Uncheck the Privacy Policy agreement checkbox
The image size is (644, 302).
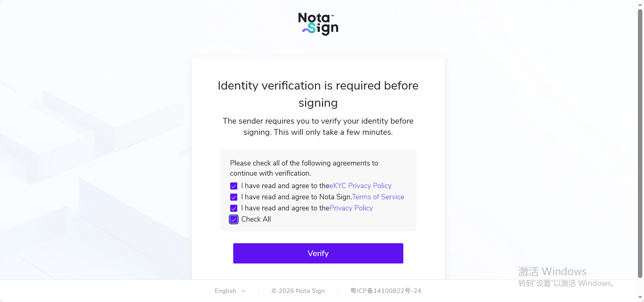click(x=234, y=208)
